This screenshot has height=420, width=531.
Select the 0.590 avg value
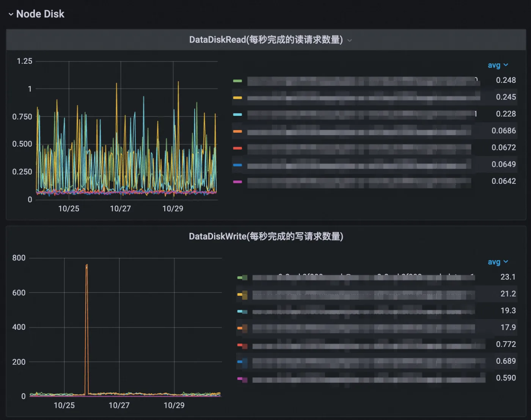point(506,378)
